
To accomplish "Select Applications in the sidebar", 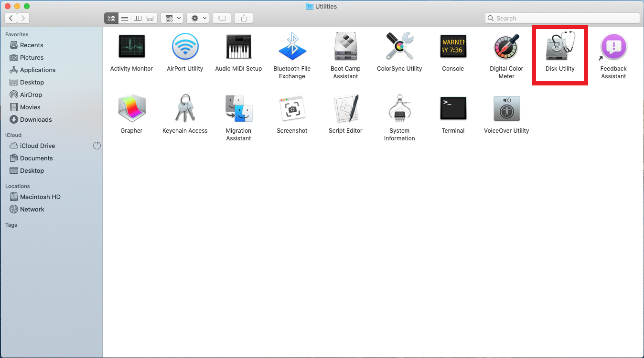I will (38, 70).
